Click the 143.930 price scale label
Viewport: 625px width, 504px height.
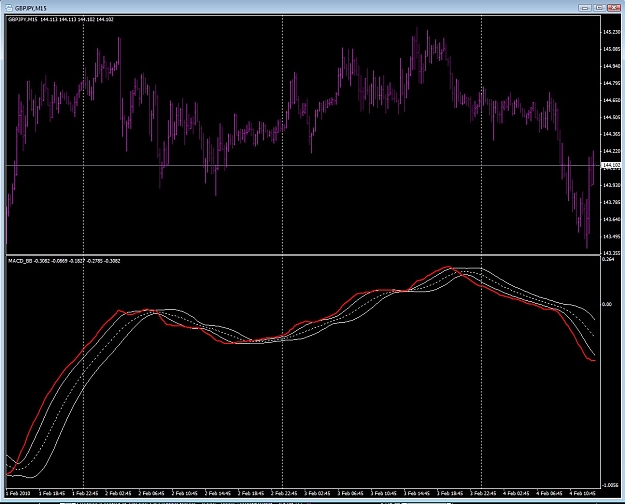pyautogui.click(x=611, y=185)
